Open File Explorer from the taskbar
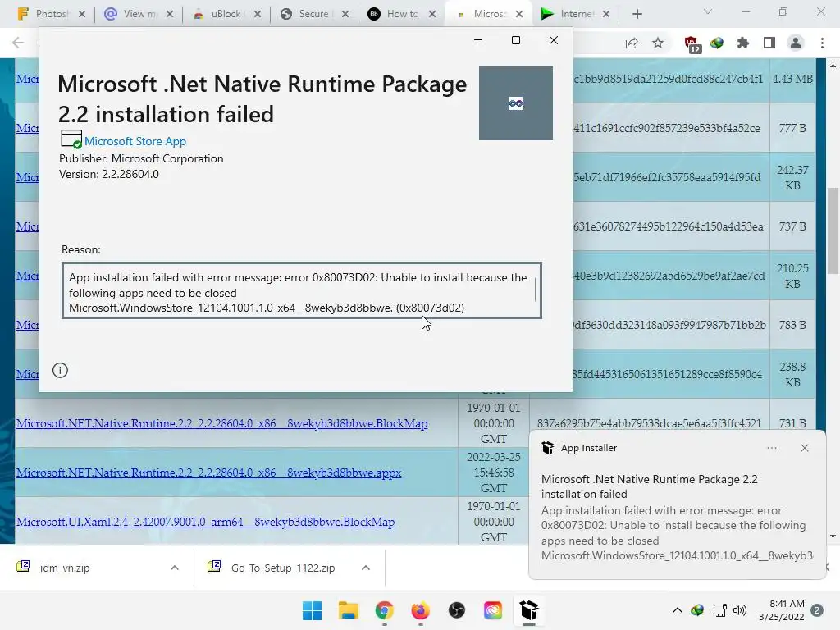Image resolution: width=840 pixels, height=630 pixels. click(x=348, y=610)
